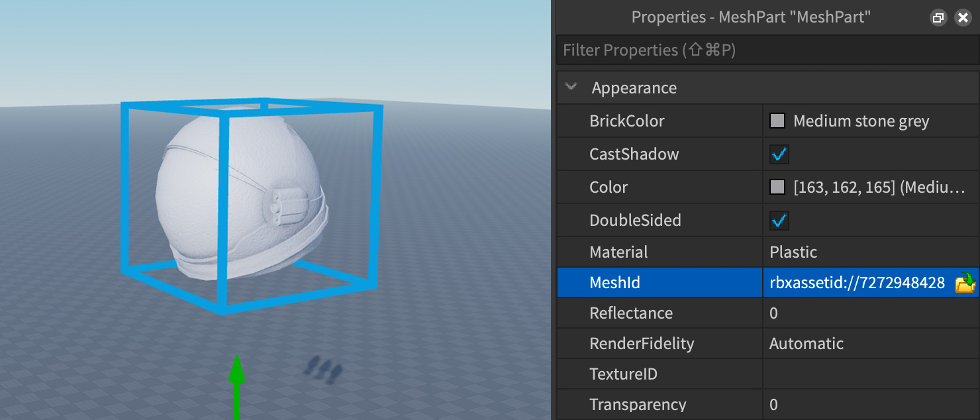
Task: Click the Transparency value 0
Action: [773, 405]
